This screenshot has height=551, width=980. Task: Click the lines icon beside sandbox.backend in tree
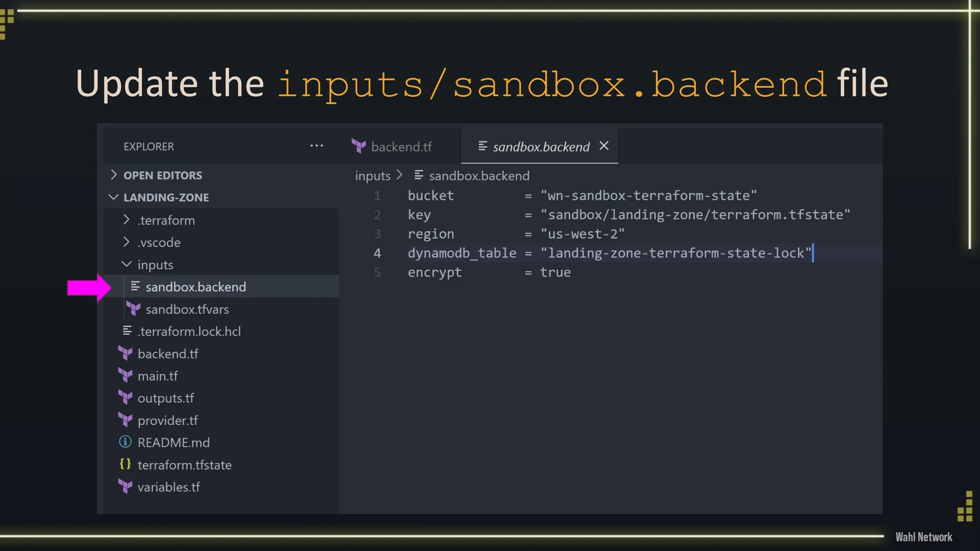point(135,286)
